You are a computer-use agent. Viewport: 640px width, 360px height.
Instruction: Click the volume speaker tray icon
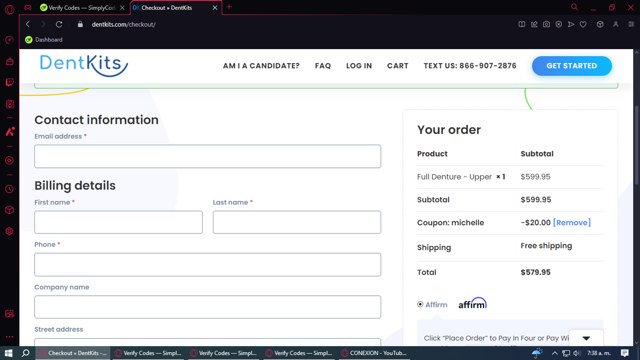pos(576,353)
